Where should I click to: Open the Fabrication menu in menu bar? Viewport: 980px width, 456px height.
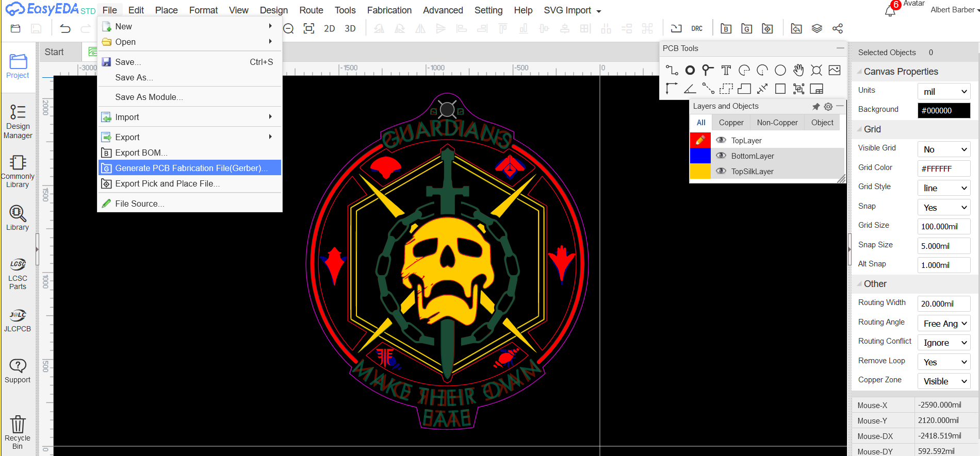click(389, 10)
